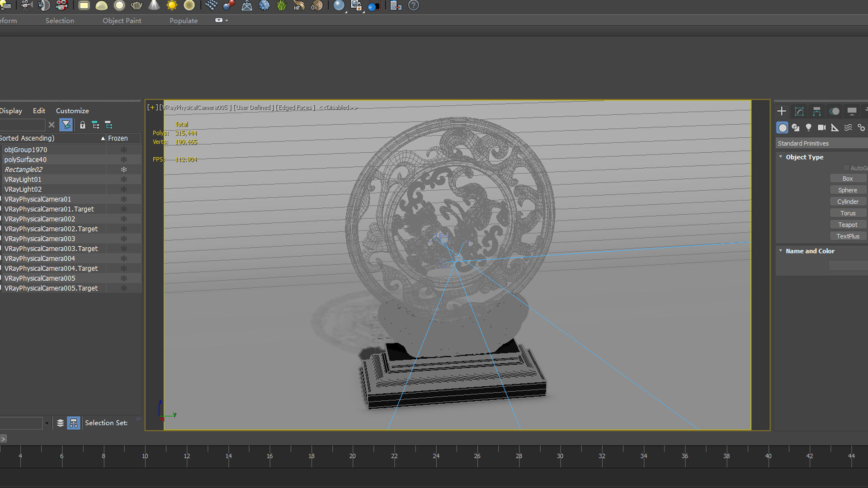Click the scene explorer lock icon
This screenshot has height=488, width=868.
pos(82,125)
